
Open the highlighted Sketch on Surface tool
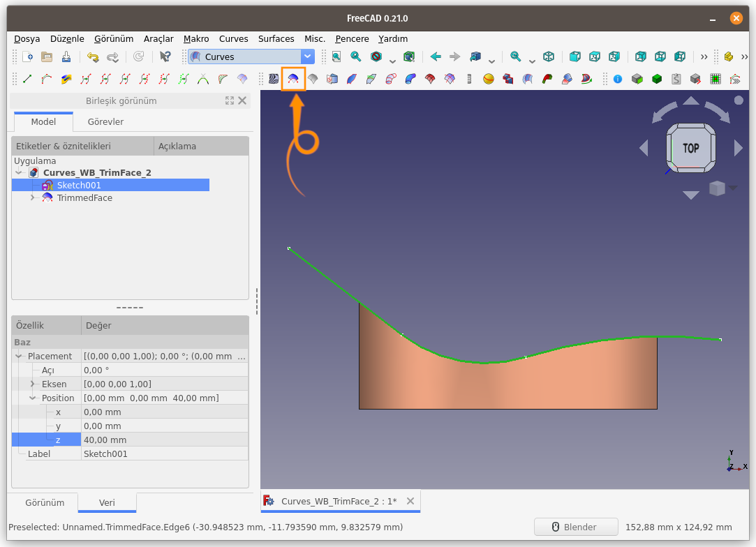pyautogui.click(x=292, y=79)
